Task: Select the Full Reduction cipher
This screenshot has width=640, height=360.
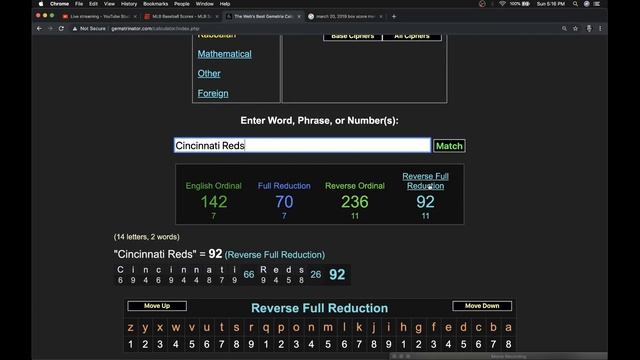Action: [x=284, y=186]
